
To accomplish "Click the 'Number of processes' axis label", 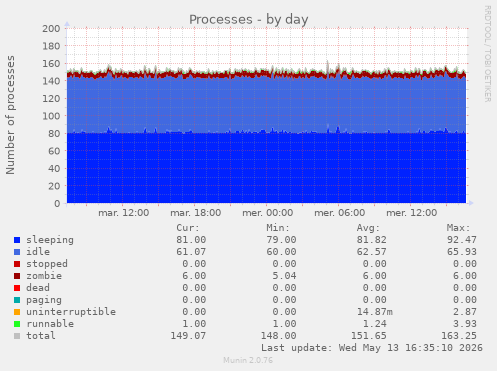I will pos(10,115).
